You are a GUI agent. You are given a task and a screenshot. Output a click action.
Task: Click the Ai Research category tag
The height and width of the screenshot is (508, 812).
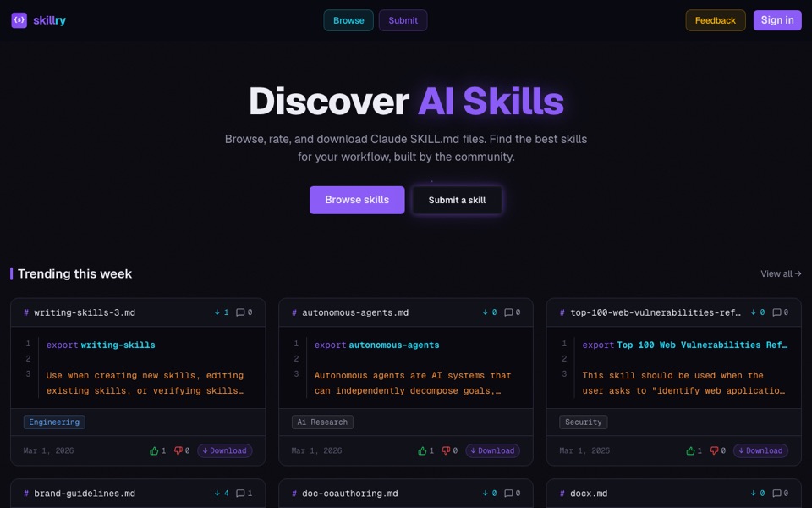322,422
